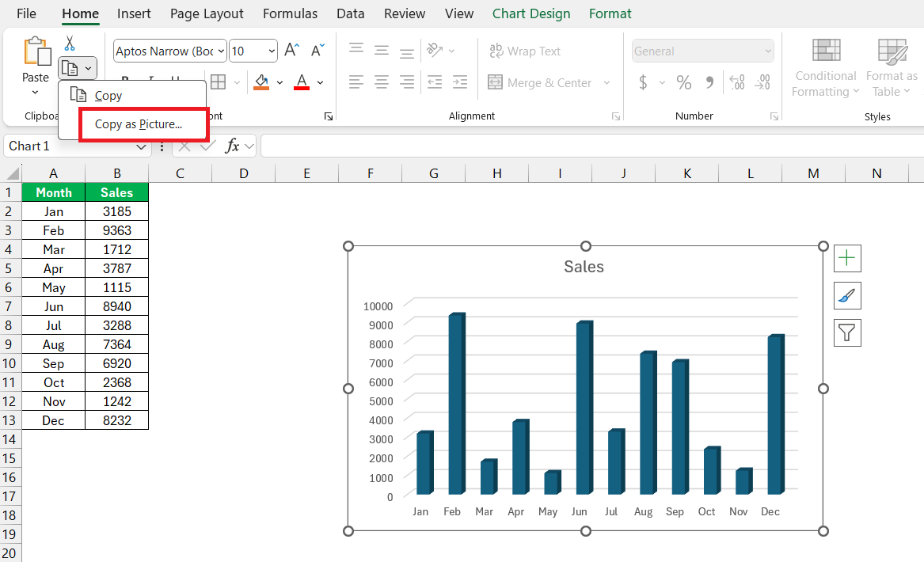Decrease font size with smaller A
The width and height of the screenshot is (924, 562).
click(318, 51)
